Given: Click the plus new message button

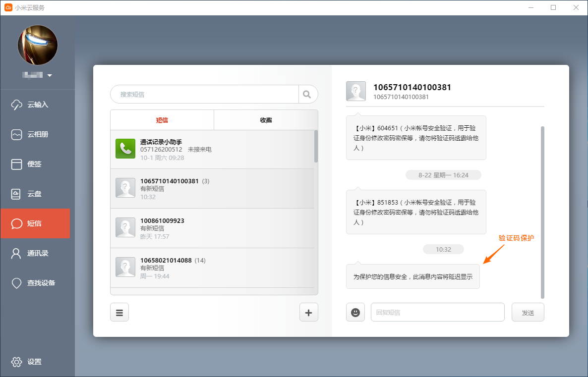Looking at the screenshot, I should click(x=308, y=312).
